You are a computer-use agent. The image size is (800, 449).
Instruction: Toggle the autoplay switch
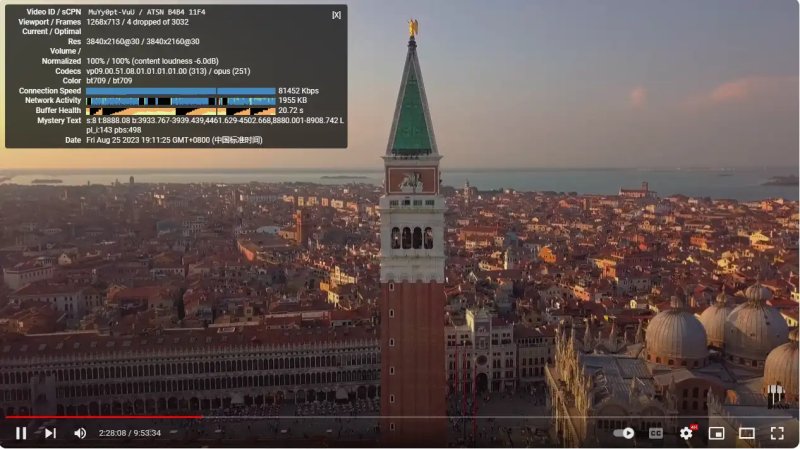[624, 433]
